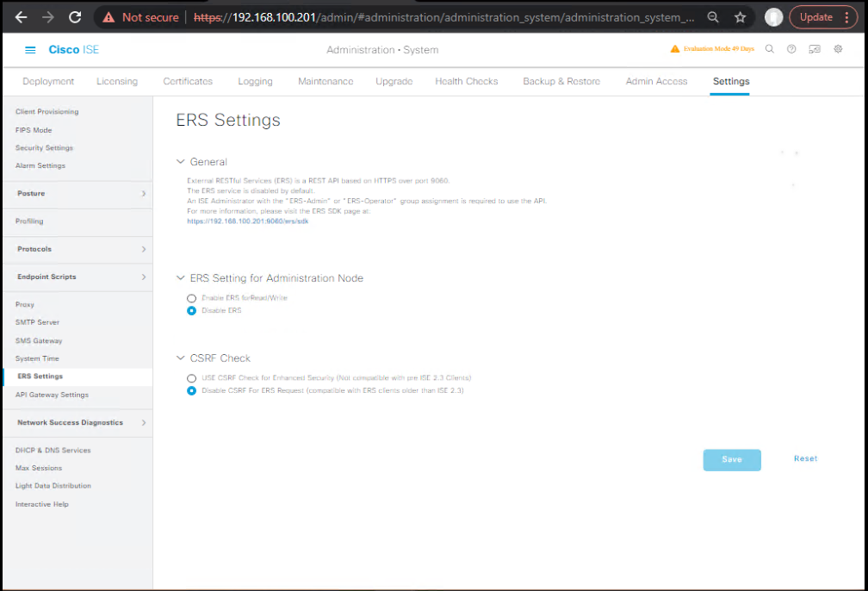
Task: Open the Cisco ISE hamburger menu
Action: [x=30, y=50]
